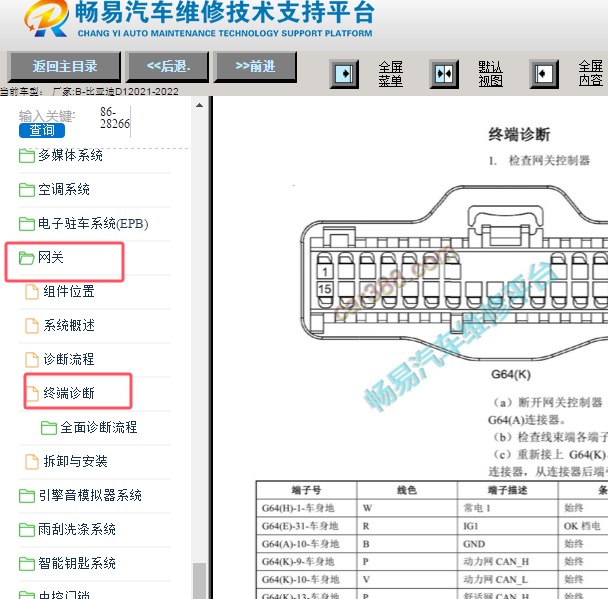Click the fullscreen content arrow icon

(x=544, y=74)
